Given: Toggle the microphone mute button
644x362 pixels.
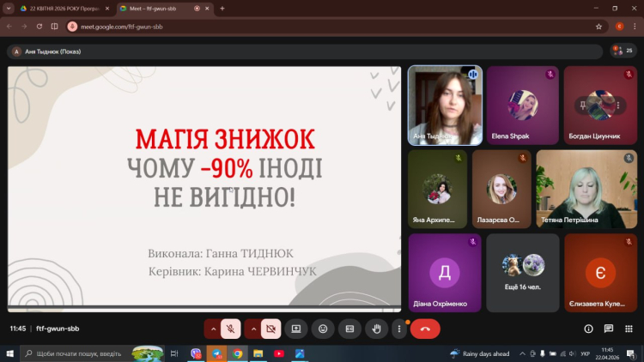Looking at the screenshot, I should tap(230, 329).
